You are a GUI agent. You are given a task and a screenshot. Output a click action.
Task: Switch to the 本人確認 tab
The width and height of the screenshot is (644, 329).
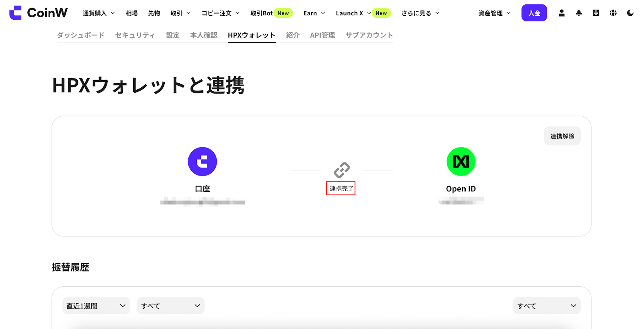click(x=204, y=35)
